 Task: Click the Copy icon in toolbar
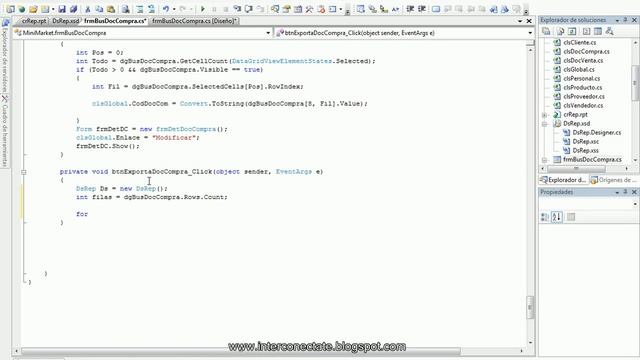99,9
